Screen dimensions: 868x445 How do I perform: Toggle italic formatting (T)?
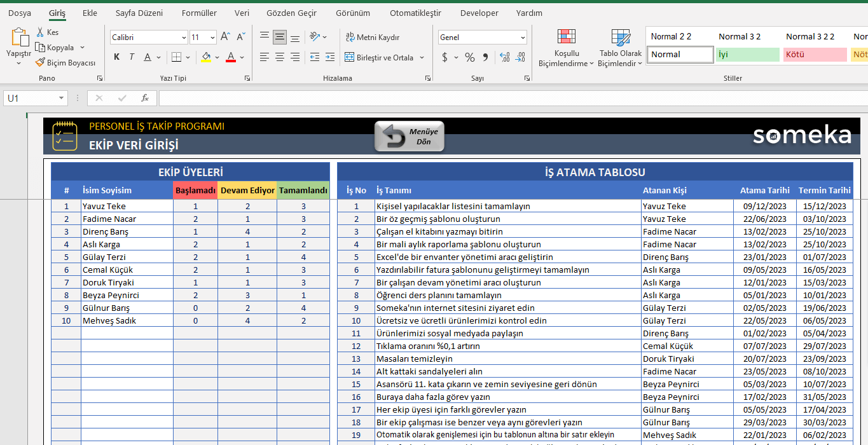click(132, 58)
